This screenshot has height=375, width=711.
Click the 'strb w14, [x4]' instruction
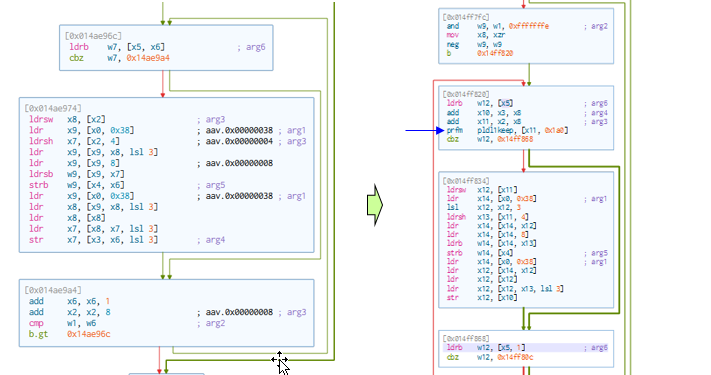point(480,253)
